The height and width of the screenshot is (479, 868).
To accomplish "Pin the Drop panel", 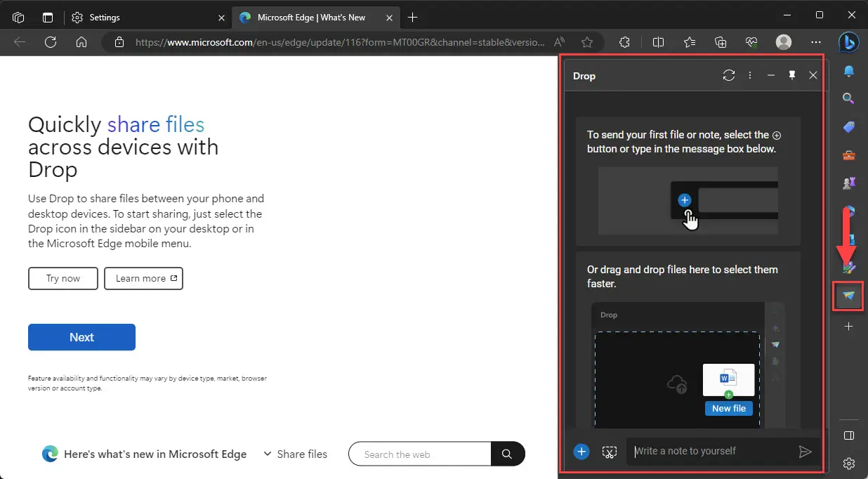I will (792, 75).
